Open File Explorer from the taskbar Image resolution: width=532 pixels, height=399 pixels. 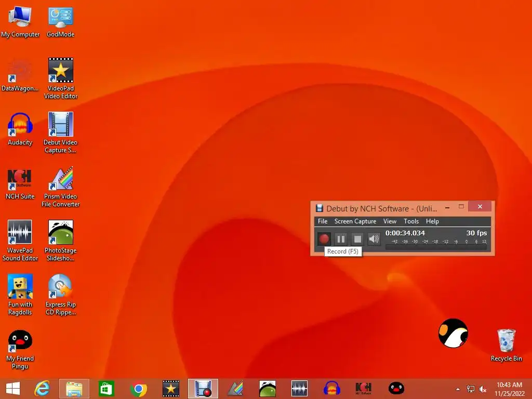point(74,389)
